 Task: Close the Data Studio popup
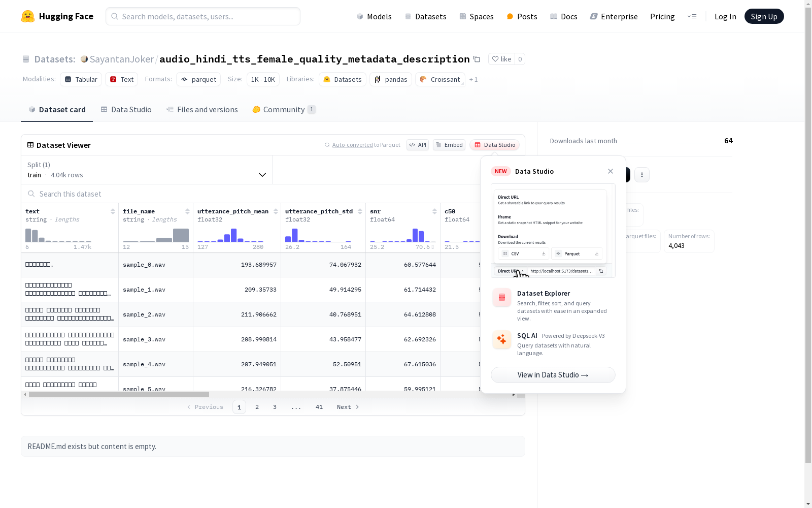pyautogui.click(x=611, y=171)
